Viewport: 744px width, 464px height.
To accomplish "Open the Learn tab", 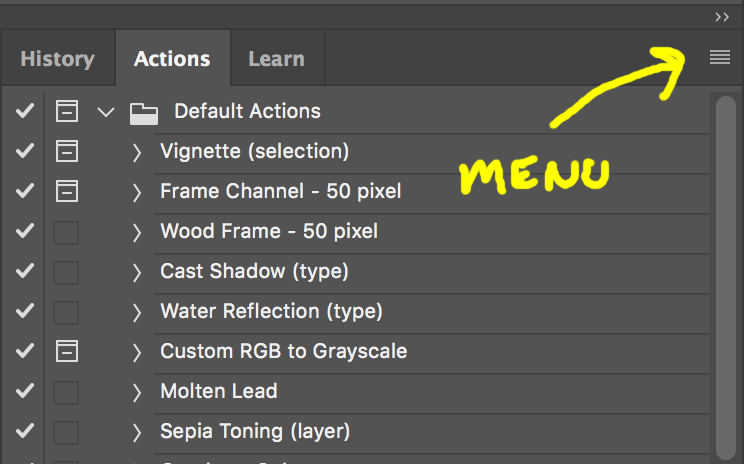I will [277, 59].
